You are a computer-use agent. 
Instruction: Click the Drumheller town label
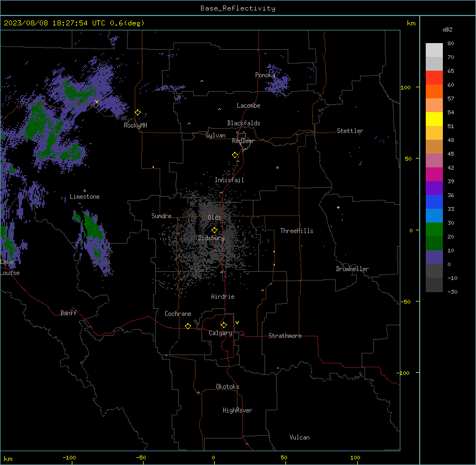click(x=352, y=269)
